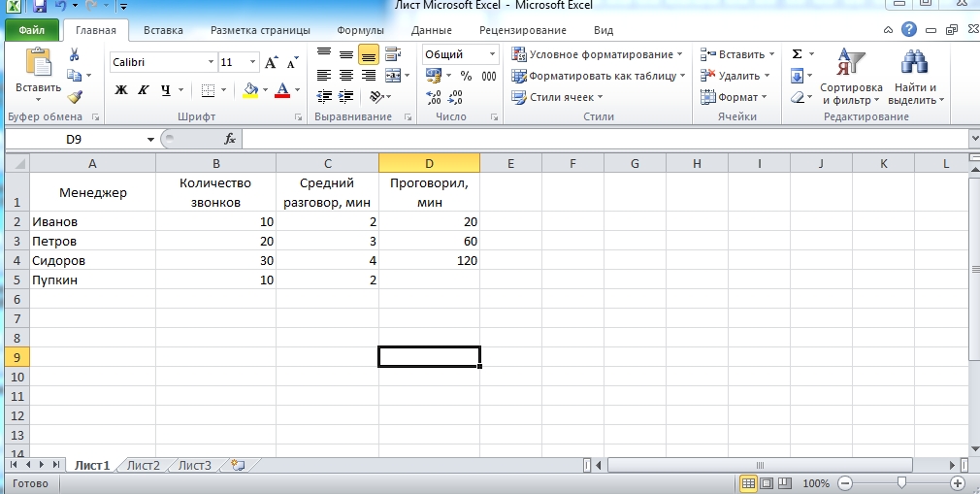980x494 pixels.
Task: Click the zoom slider handle
Action: tap(901, 482)
